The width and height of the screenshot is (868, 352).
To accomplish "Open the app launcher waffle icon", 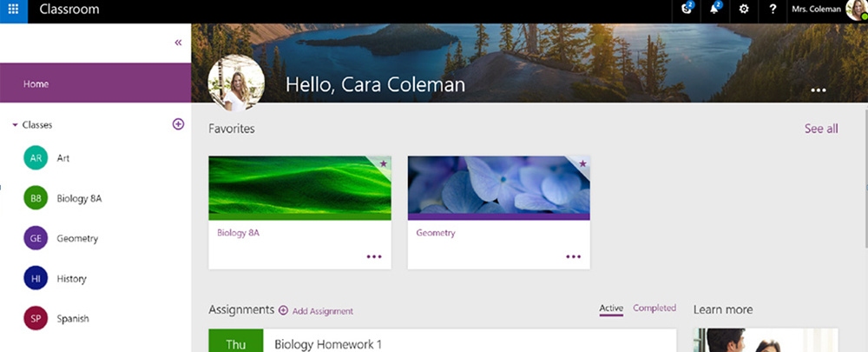I will pyautogui.click(x=14, y=10).
